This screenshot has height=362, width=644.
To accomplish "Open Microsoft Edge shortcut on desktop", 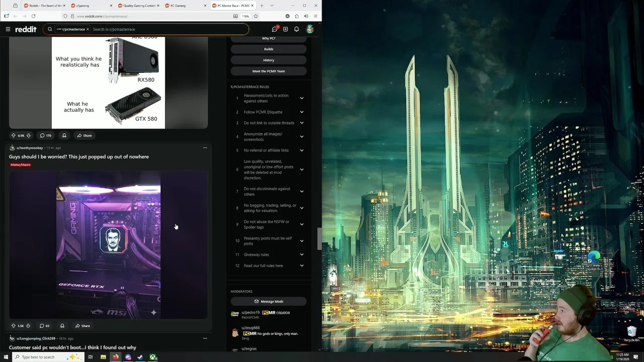I will tap(594, 260).
